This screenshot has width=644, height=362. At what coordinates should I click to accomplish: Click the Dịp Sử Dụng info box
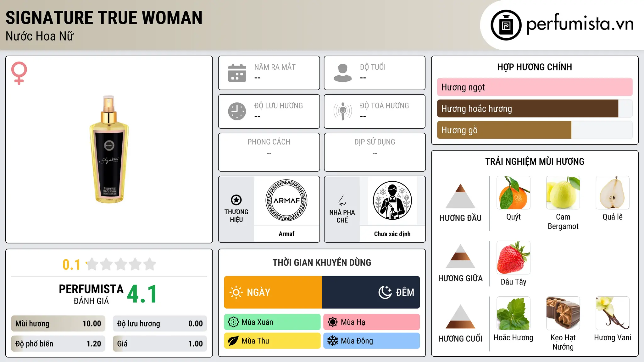pyautogui.click(x=375, y=152)
